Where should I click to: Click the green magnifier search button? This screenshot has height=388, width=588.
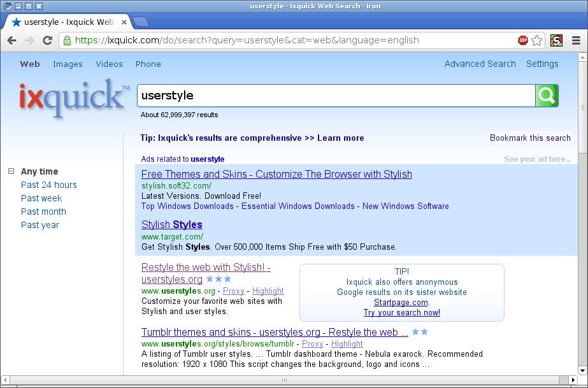(547, 96)
